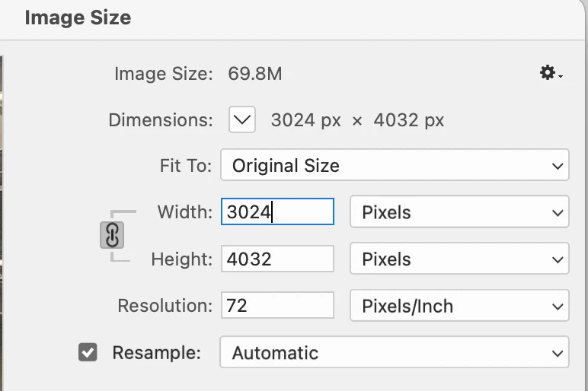Open the gear settings menu

[551, 73]
